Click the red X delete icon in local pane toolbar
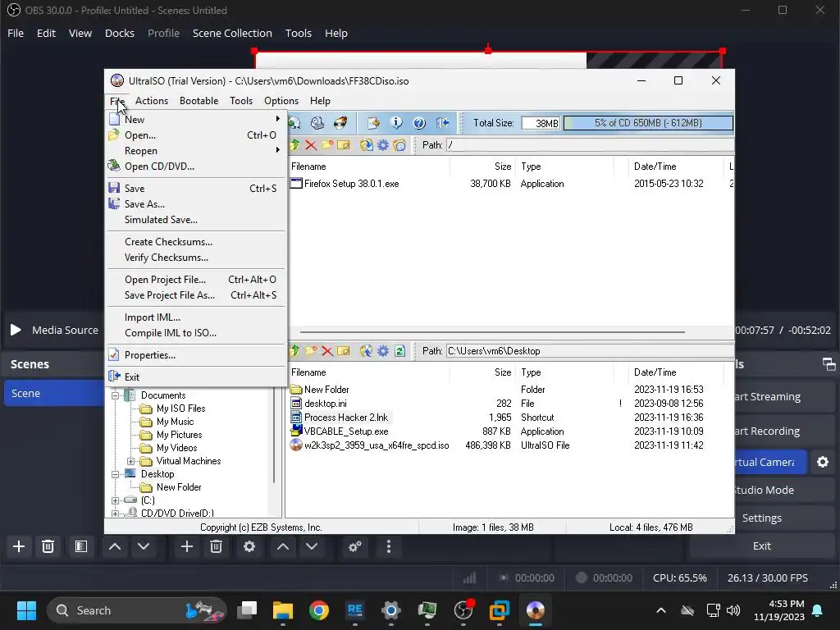Screen dimensions: 840x630 click(x=327, y=351)
